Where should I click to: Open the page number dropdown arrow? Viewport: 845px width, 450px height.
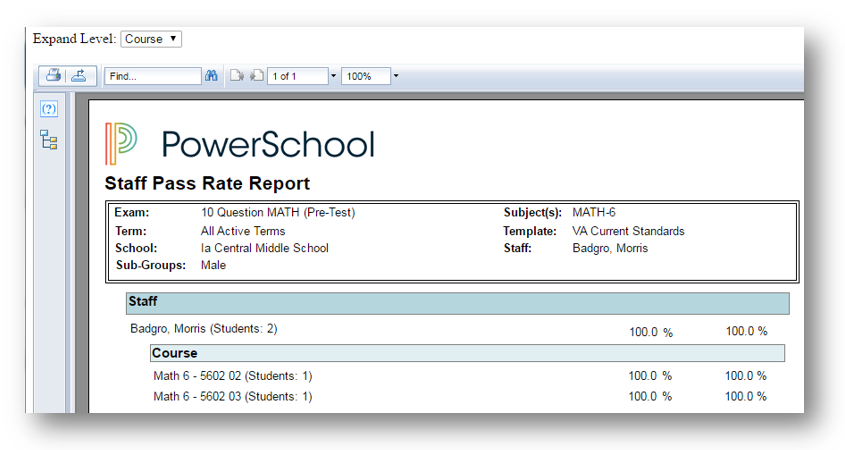click(333, 76)
